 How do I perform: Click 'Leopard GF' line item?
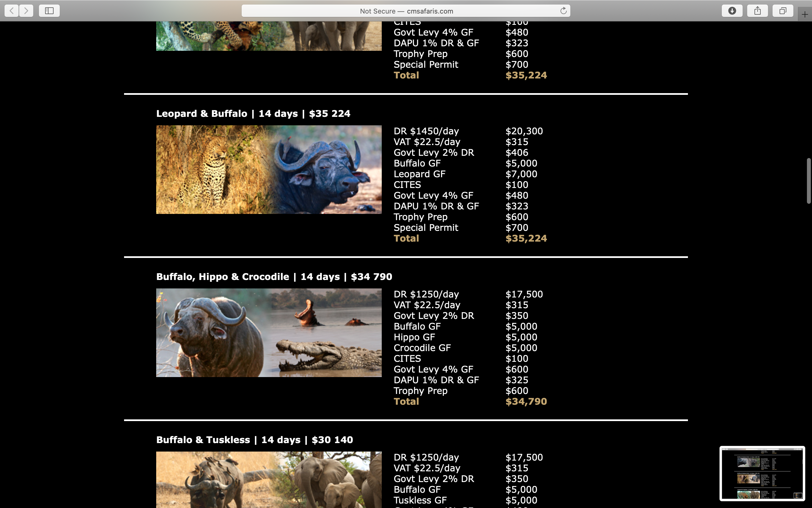coord(420,174)
